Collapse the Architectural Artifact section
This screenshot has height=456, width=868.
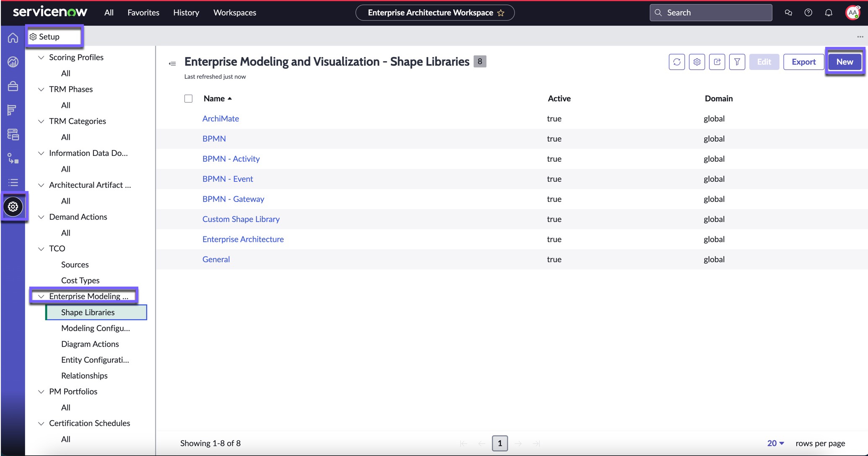pos(41,185)
